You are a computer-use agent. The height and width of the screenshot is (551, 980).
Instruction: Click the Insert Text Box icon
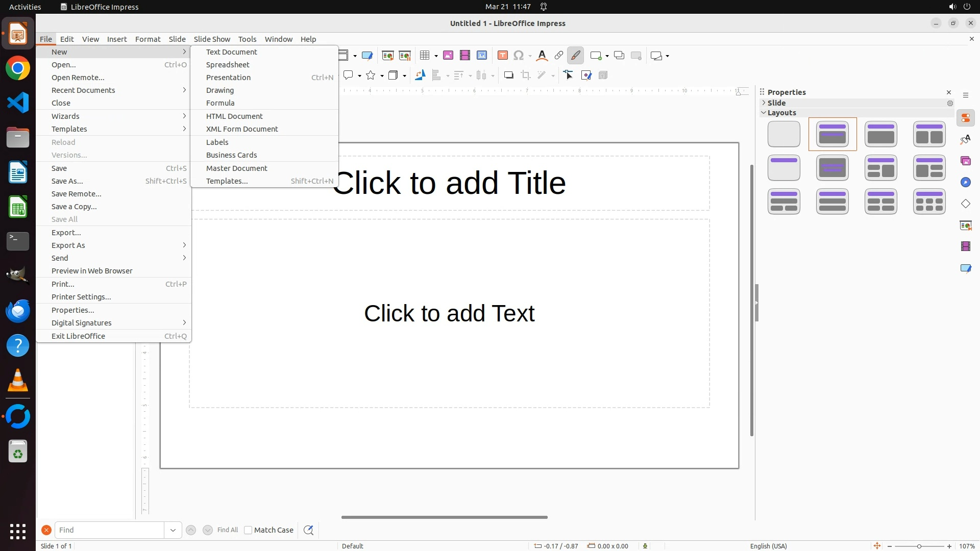(503, 56)
